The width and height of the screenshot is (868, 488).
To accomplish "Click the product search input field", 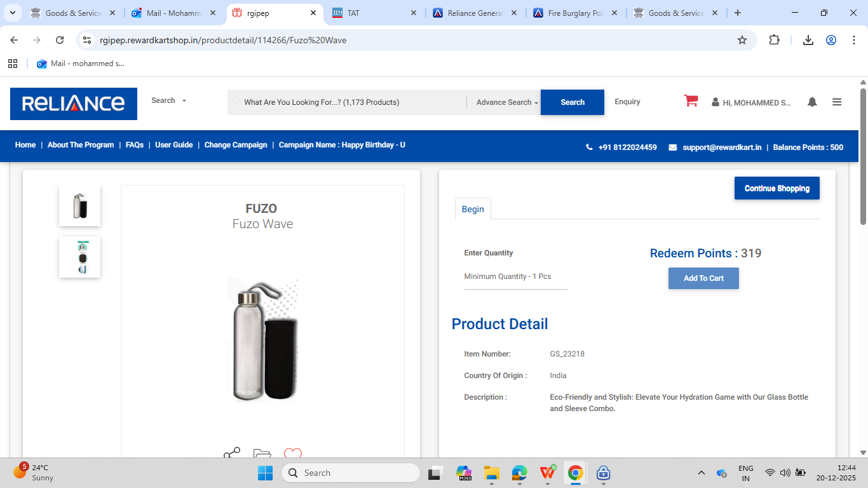I will pyautogui.click(x=347, y=102).
